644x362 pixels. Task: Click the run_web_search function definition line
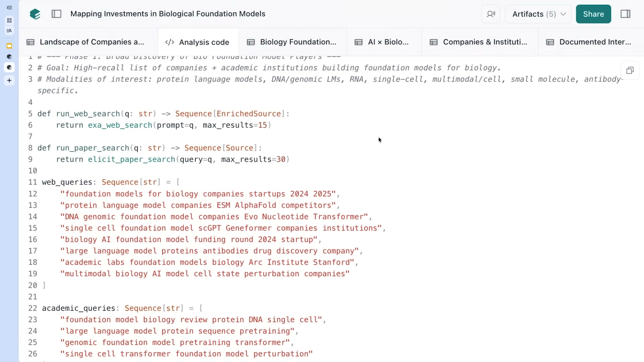(x=163, y=114)
